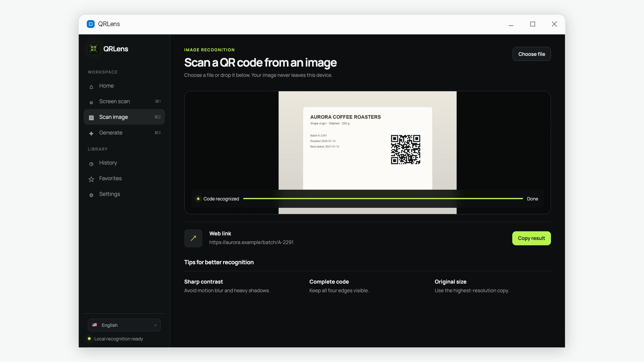
Task: Maximize the QRLens window
Action: coord(533,24)
